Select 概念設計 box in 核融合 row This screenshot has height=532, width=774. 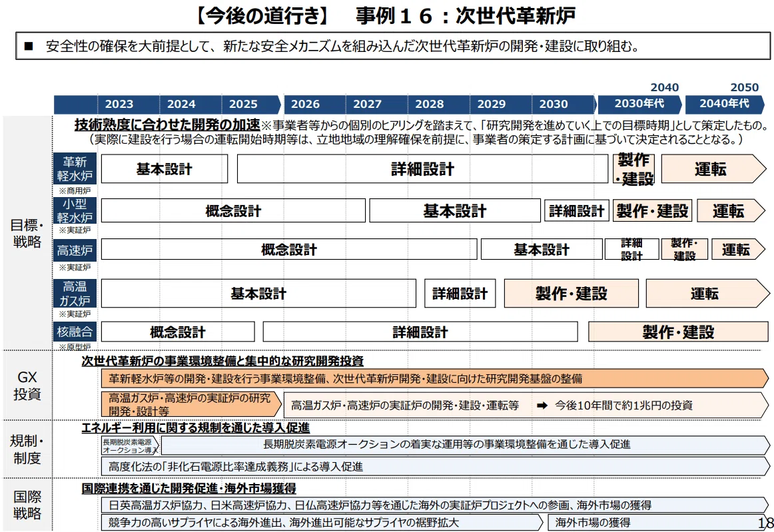coord(178,332)
